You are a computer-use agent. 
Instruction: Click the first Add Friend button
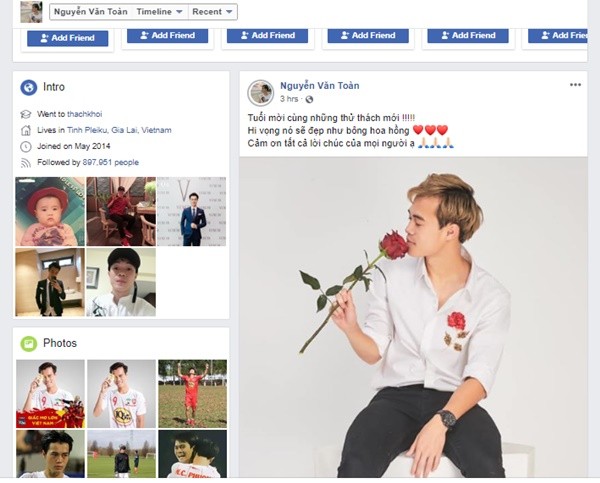pyautogui.click(x=67, y=36)
